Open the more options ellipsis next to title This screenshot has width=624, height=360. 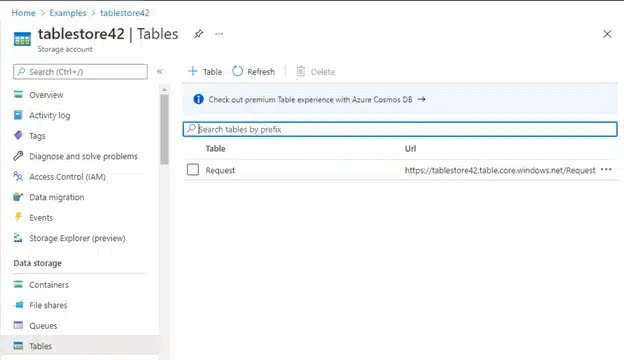(x=219, y=34)
